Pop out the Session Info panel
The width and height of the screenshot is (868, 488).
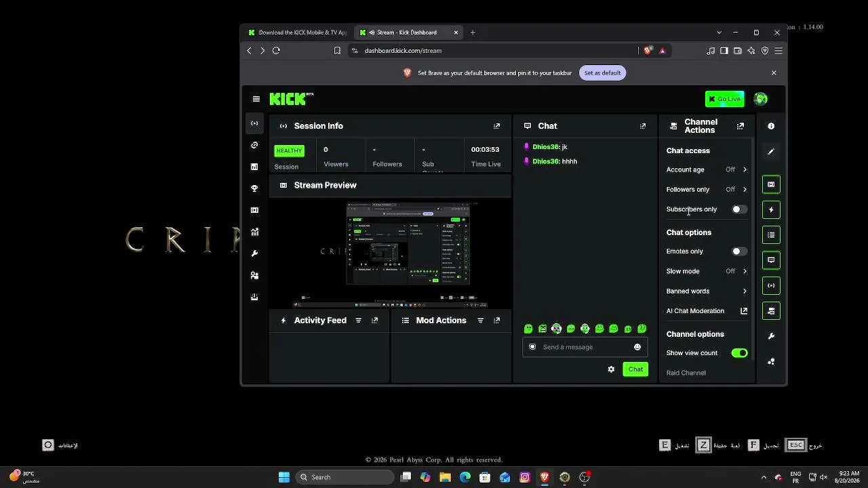point(497,126)
